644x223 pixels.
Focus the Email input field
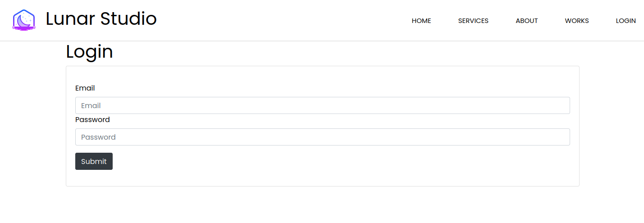[323, 105]
